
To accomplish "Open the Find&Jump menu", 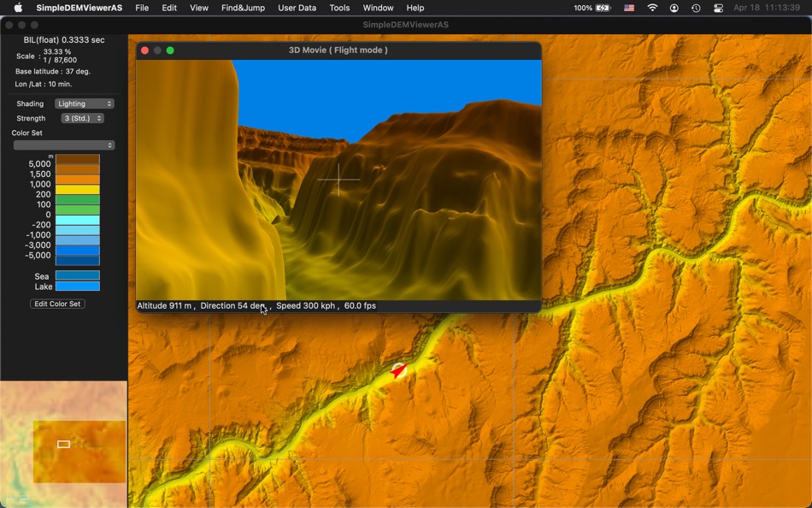I will [243, 8].
